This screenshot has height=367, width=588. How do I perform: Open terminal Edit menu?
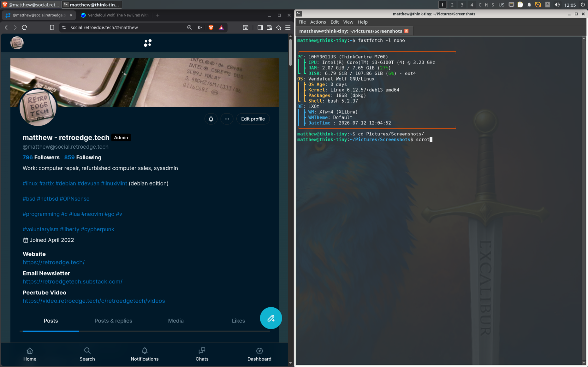point(335,22)
